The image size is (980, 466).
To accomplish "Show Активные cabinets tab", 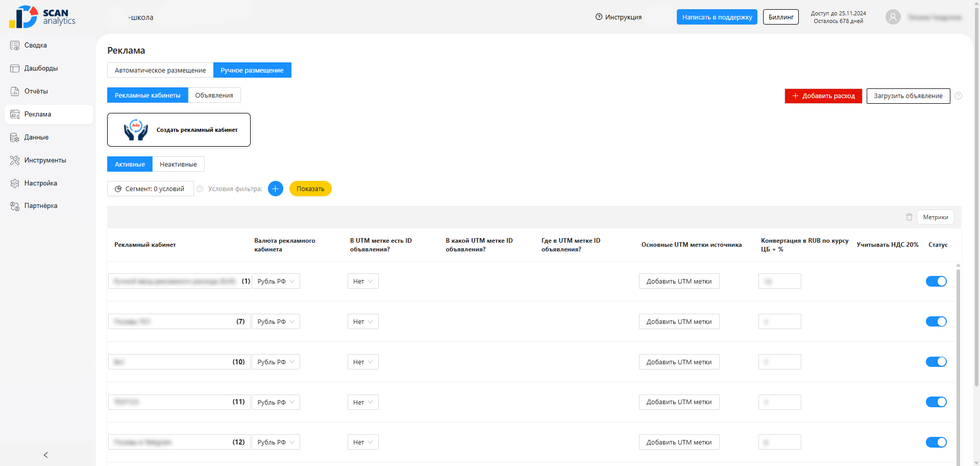I will 130,164.
